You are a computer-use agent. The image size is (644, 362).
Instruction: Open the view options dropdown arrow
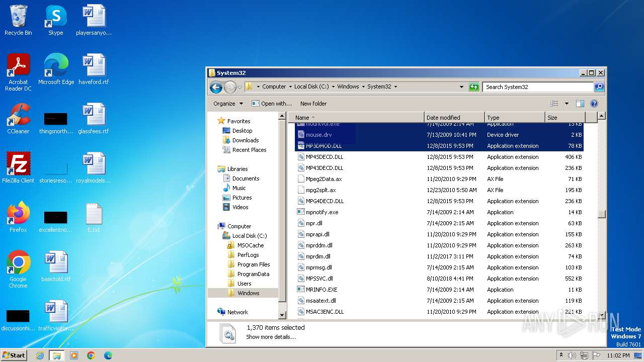coord(567,104)
